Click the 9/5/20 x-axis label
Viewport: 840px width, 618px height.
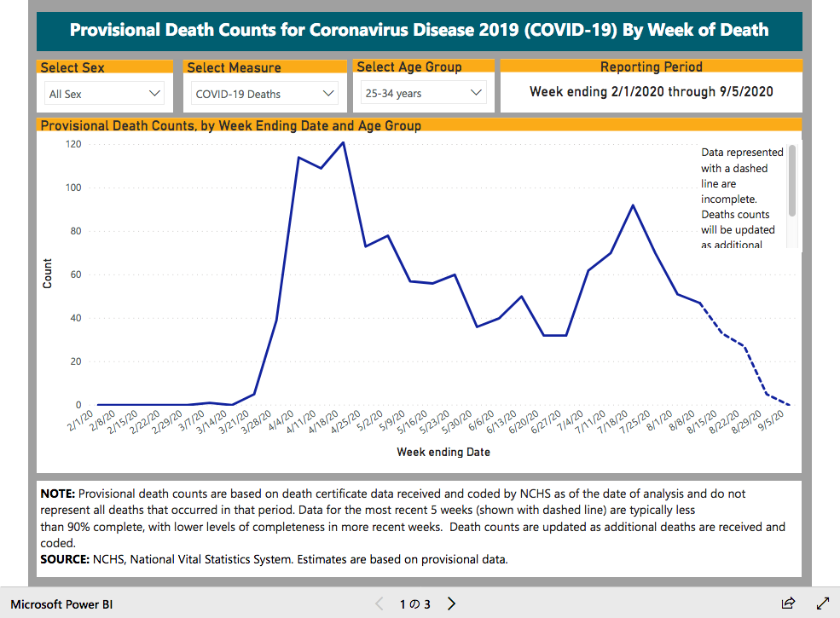pos(772,420)
